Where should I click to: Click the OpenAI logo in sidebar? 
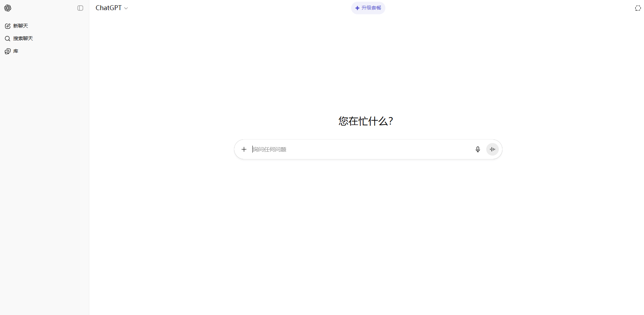(x=8, y=8)
